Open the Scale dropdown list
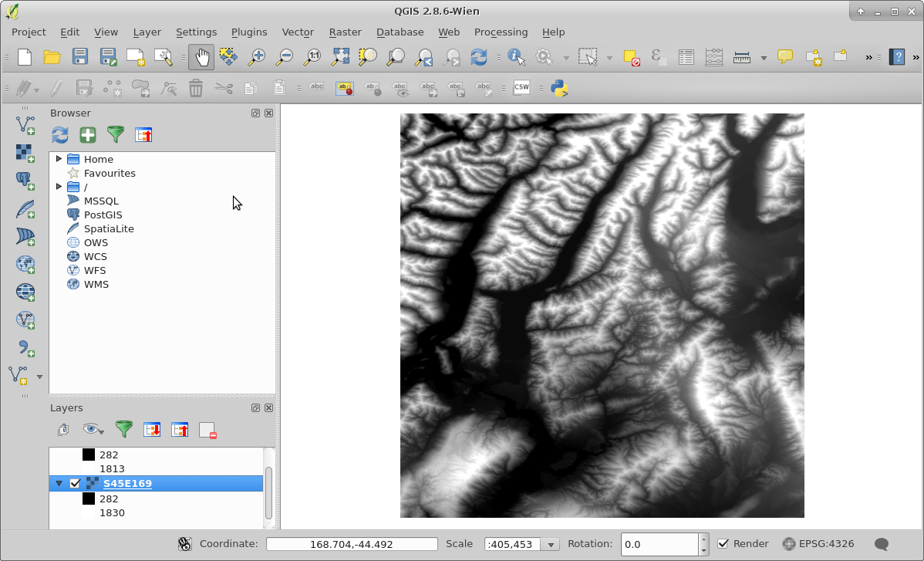This screenshot has height=561, width=924. point(551,545)
